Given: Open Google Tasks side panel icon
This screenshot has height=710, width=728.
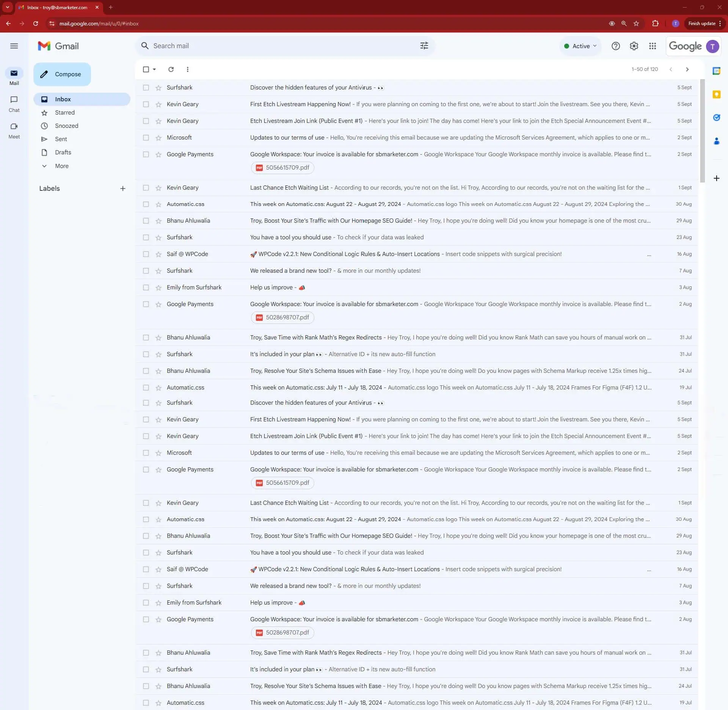Looking at the screenshot, I should click(716, 118).
